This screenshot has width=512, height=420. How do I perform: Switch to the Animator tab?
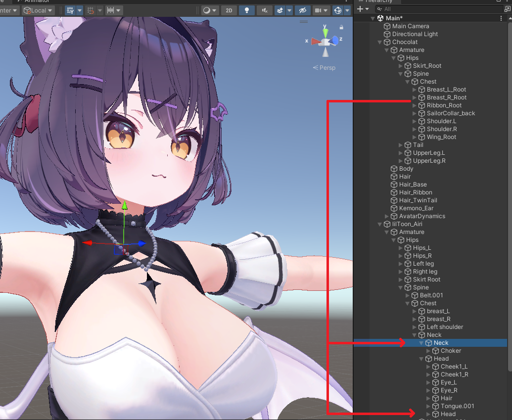click(x=37, y=1)
